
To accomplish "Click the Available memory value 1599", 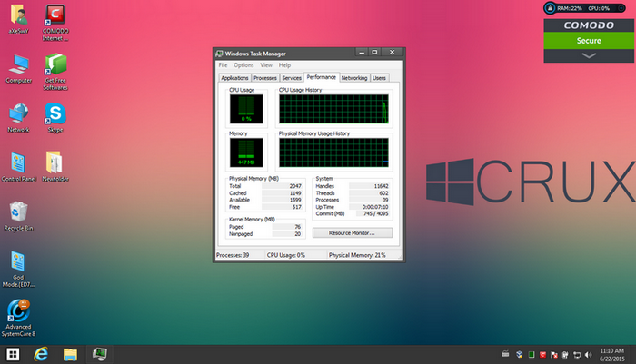I will click(x=295, y=200).
